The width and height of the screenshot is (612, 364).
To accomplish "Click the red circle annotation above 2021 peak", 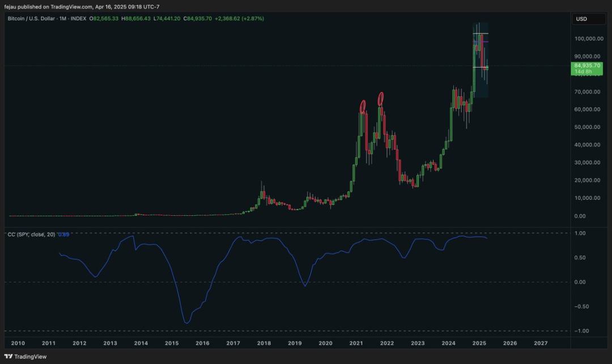I will pos(362,105).
